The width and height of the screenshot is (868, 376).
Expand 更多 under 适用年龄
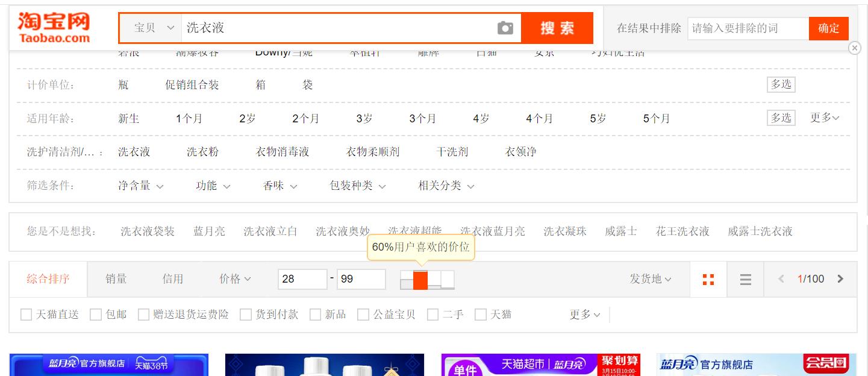tap(825, 118)
